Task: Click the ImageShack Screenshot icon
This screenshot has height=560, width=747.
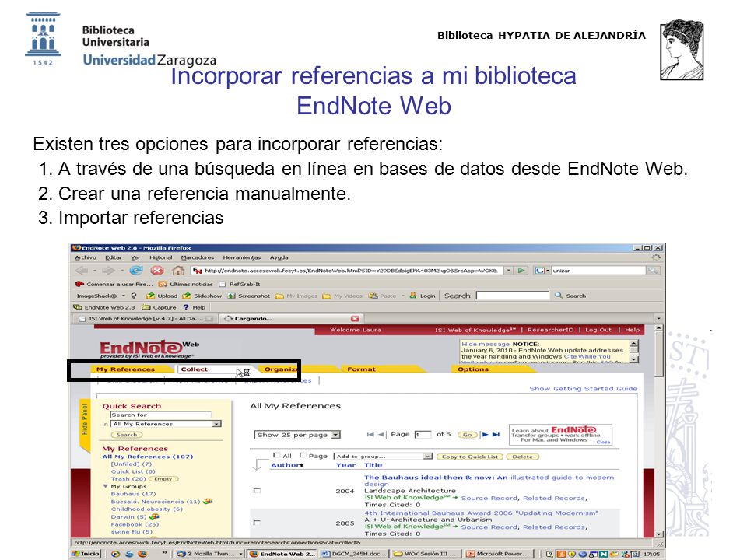Action: tap(249, 296)
